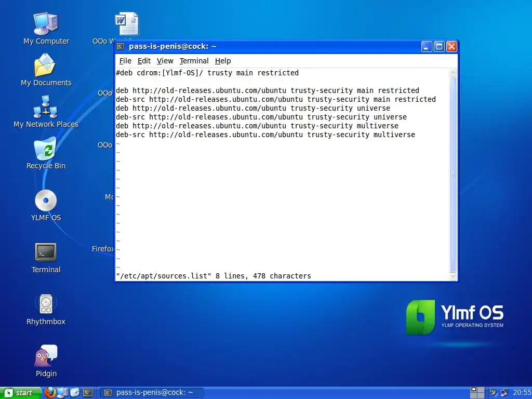The image size is (532, 399).
Task: Click the volume tray icon
Action: (x=494, y=393)
